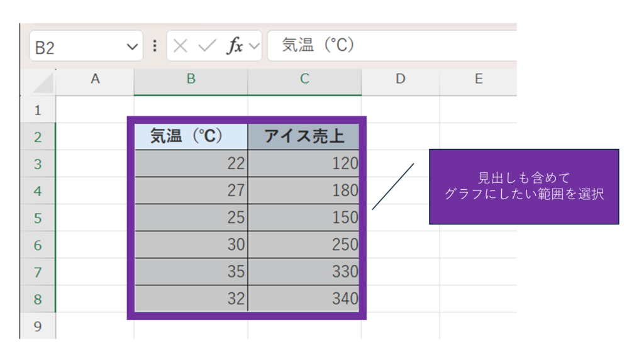Select cell containing temperature 35
The width and height of the screenshot is (644, 362).
[x=191, y=271]
